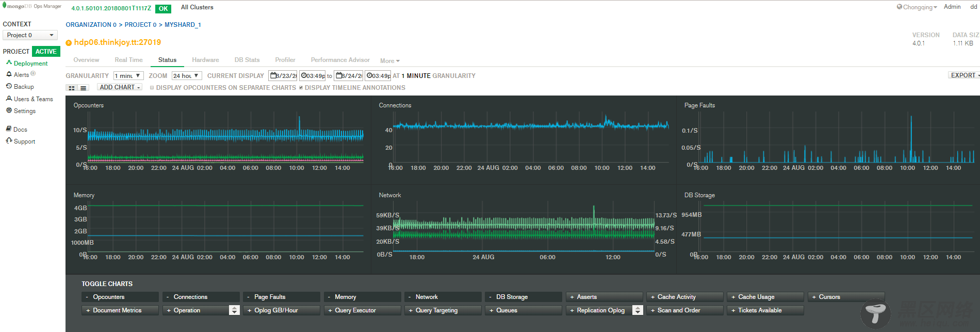Open the start time field
The width and height of the screenshot is (980, 332).
pyautogui.click(x=313, y=76)
